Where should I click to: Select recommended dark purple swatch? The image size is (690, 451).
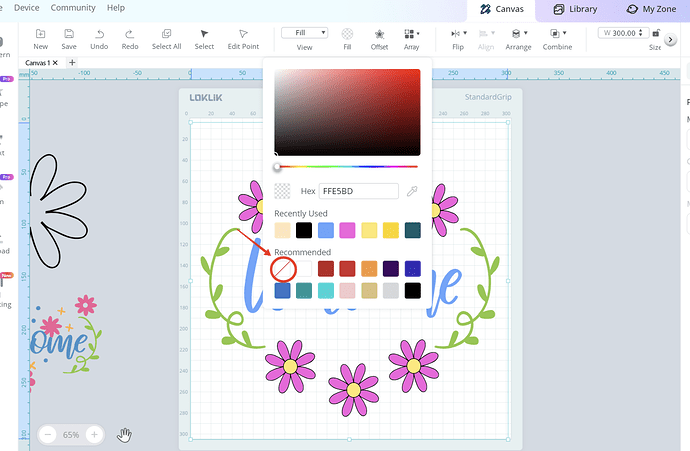point(391,269)
